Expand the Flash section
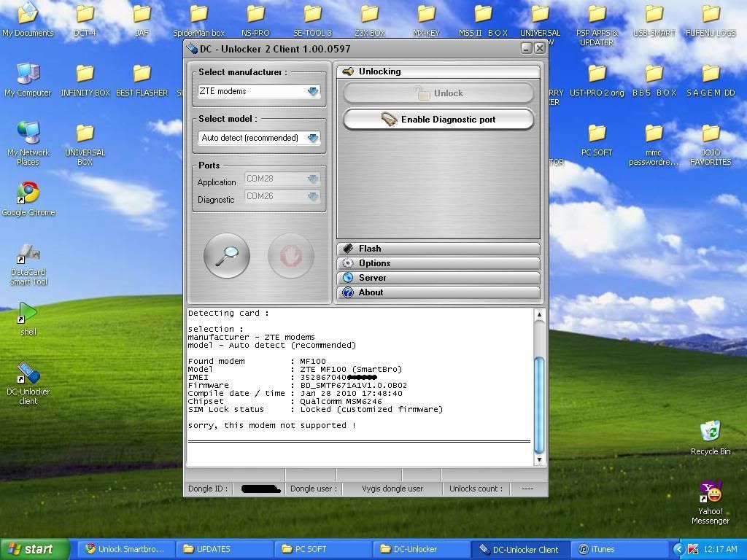This screenshot has height=560, width=747. (438, 249)
